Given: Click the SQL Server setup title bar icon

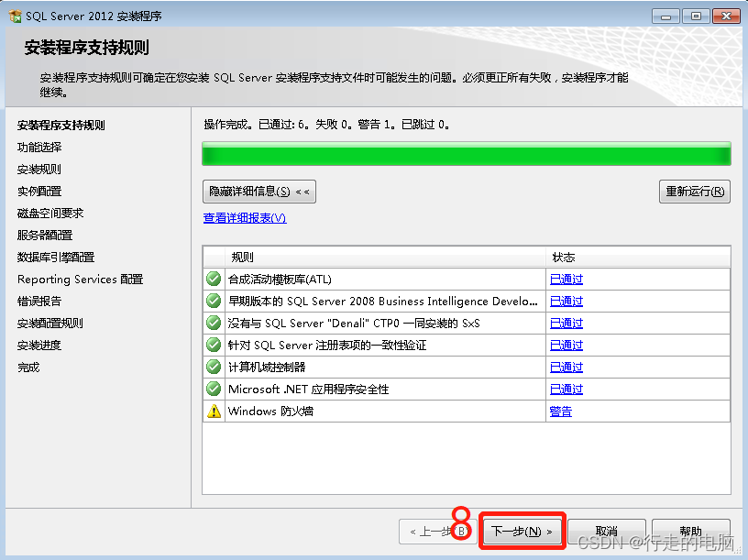Looking at the screenshot, I should click(15, 16).
